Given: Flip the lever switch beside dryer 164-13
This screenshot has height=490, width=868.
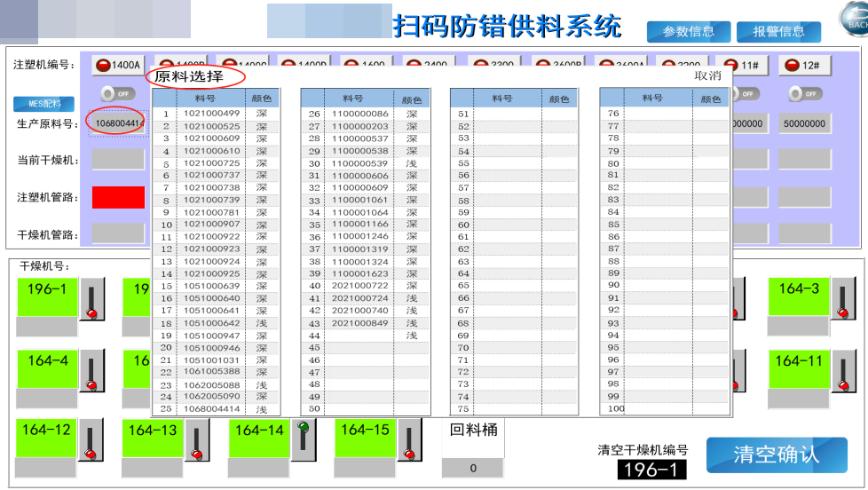Looking at the screenshot, I should (x=196, y=440).
